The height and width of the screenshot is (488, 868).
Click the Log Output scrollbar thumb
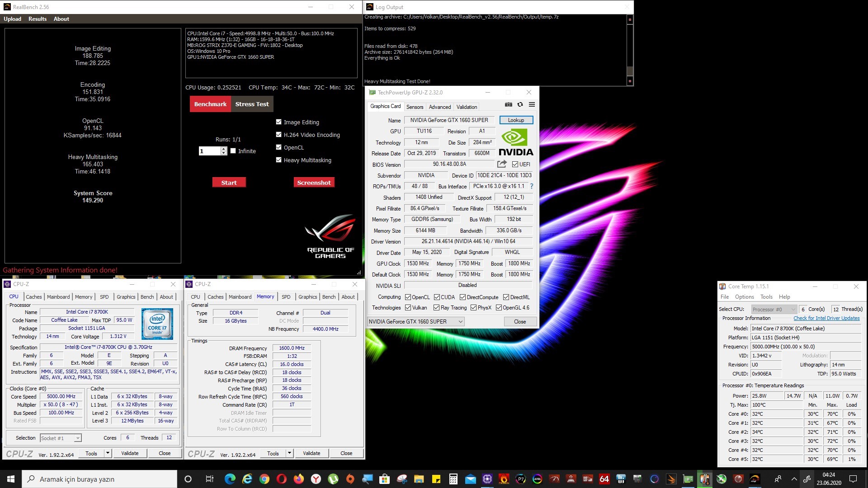point(630,71)
